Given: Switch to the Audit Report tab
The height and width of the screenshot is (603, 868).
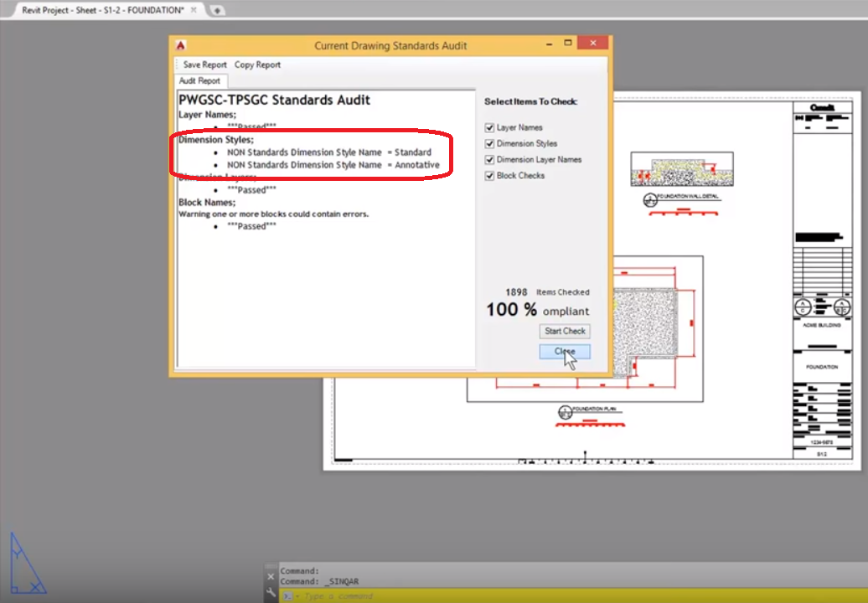Looking at the screenshot, I should (199, 80).
